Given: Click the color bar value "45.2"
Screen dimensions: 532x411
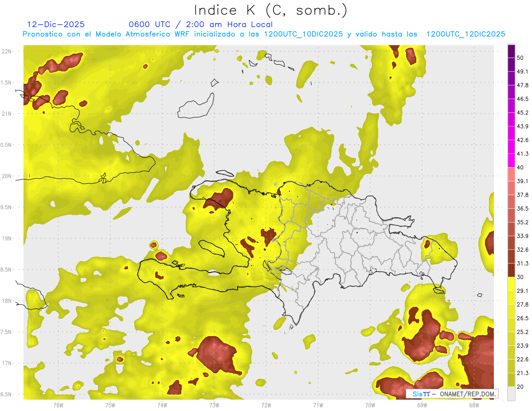Looking at the screenshot, I should pyautogui.click(x=523, y=113).
